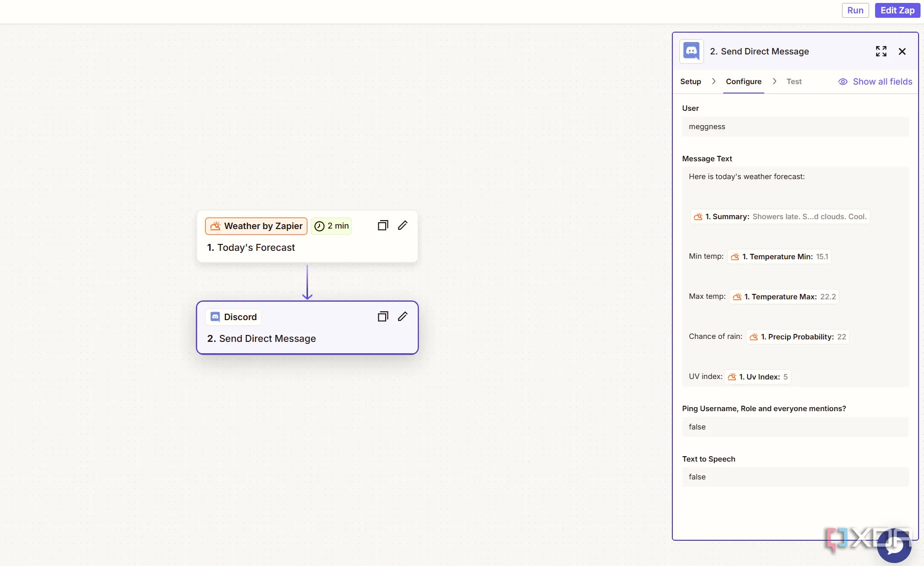This screenshot has height=566, width=924.
Task: Click duplicate icon on Weather by Zapier step
Action: click(x=383, y=226)
